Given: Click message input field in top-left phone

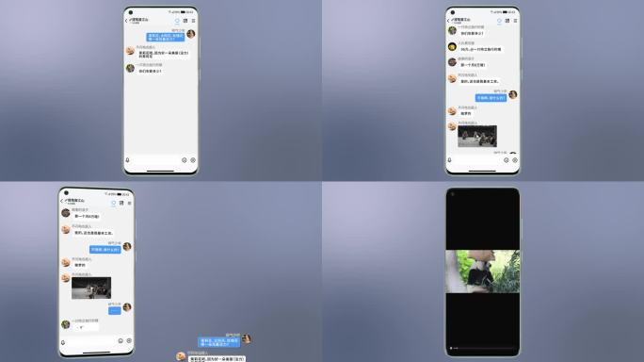Looking at the screenshot, I should coord(155,160).
